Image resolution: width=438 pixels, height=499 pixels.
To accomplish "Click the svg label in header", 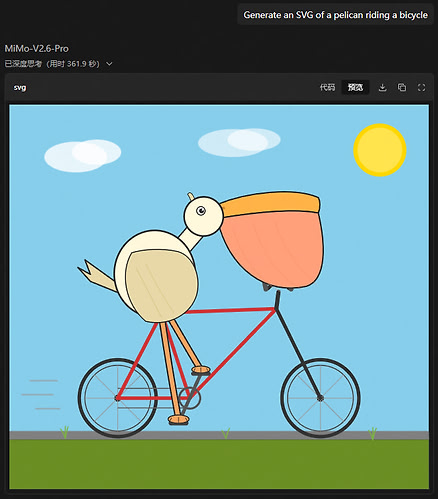I will 20,88.
